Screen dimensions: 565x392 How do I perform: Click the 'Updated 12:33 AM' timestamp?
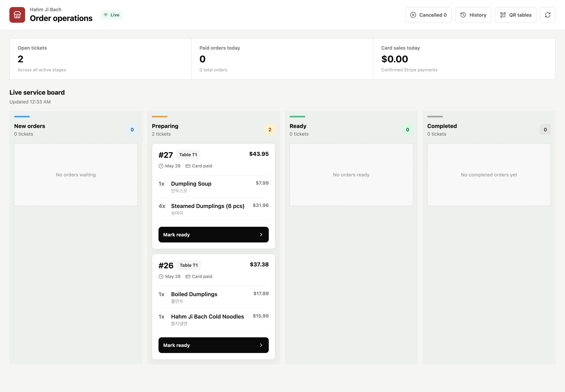click(30, 102)
